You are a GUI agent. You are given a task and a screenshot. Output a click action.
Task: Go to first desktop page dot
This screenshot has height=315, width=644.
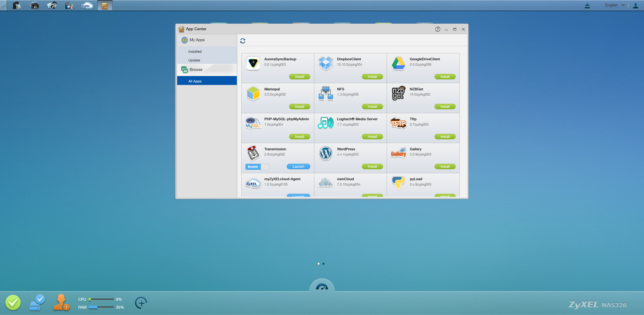pos(318,264)
